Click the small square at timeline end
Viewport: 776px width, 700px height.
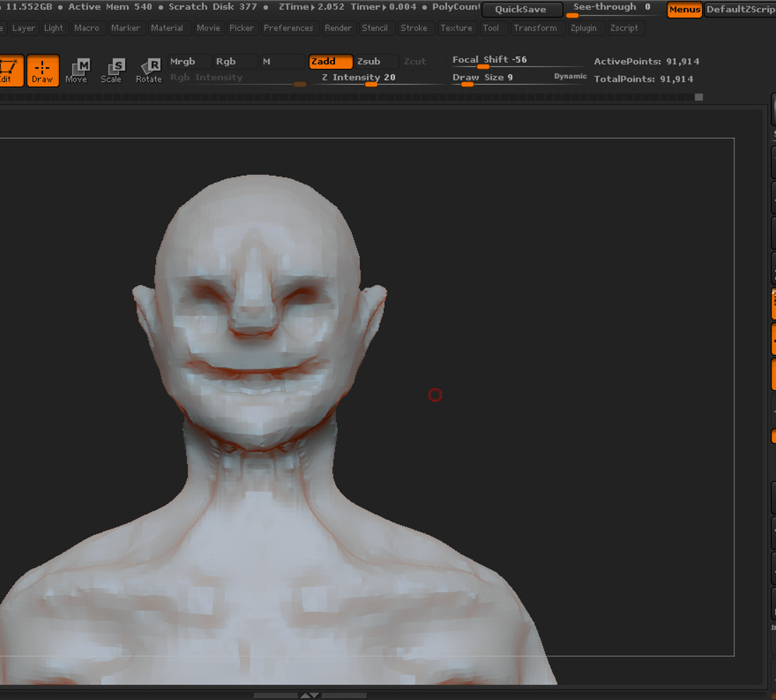click(699, 97)
